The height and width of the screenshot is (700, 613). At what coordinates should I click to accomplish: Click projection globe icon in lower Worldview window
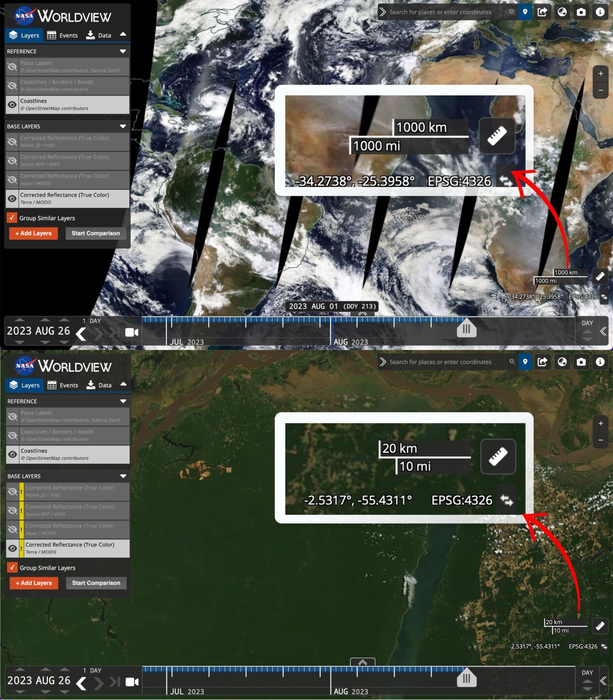(x=562, y=362)
